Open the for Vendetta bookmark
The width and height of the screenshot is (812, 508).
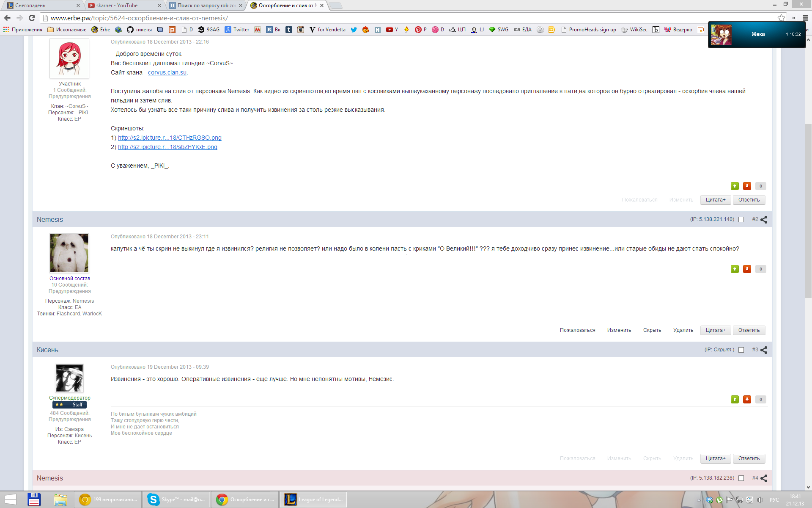coord(327,30)
